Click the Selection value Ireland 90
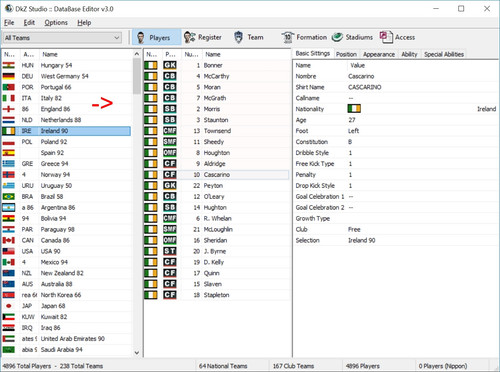This screenshot has width=500, height=372. [x=362, y=240]
